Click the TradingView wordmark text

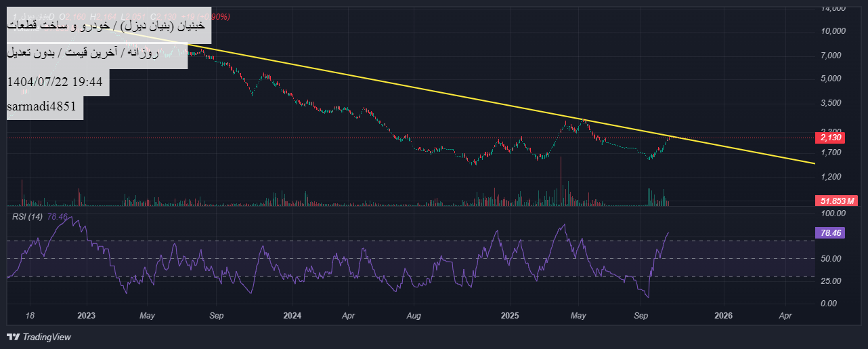[x=46, y=337]
